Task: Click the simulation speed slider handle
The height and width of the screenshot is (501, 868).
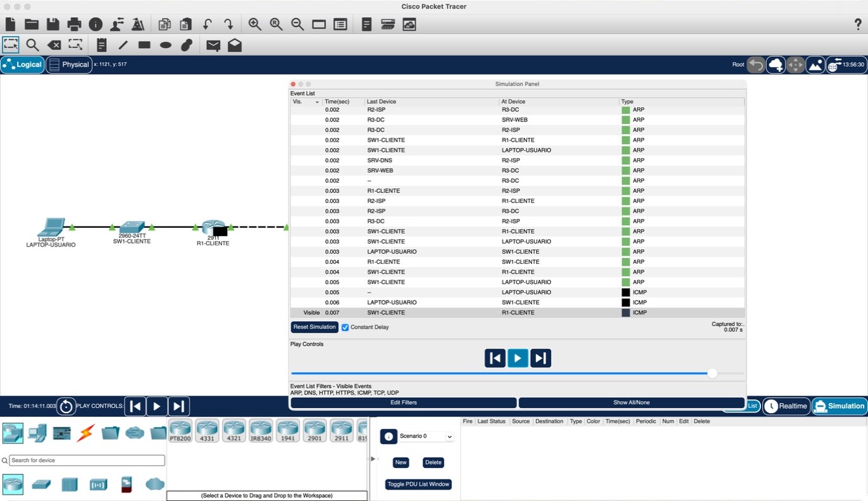Action: pos(712,373)
